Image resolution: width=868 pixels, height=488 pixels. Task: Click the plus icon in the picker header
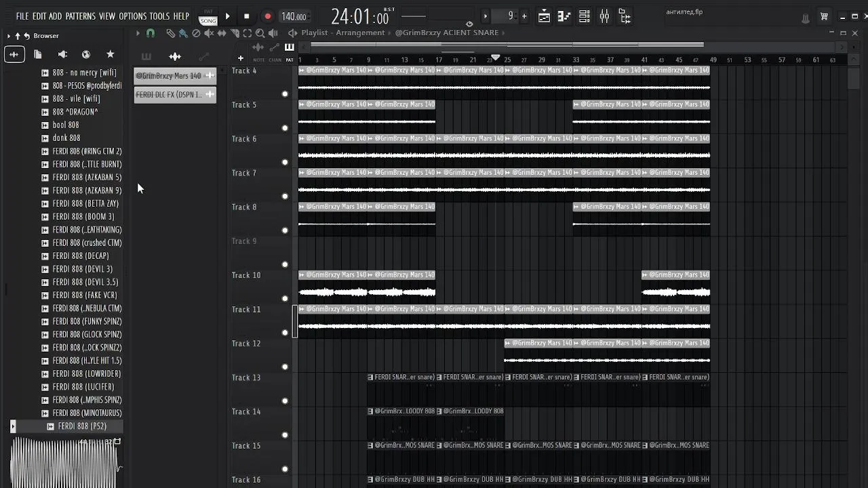(x=240, y=58)
